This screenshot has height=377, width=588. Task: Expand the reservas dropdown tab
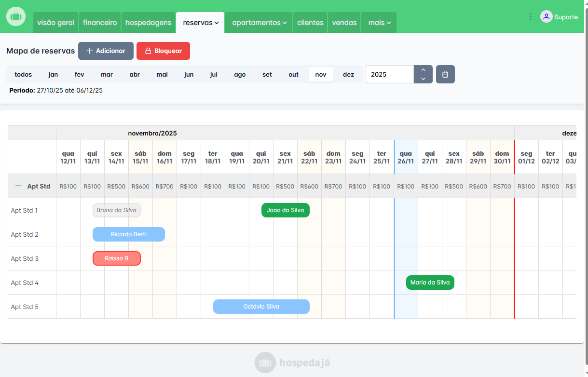point(200,23)
